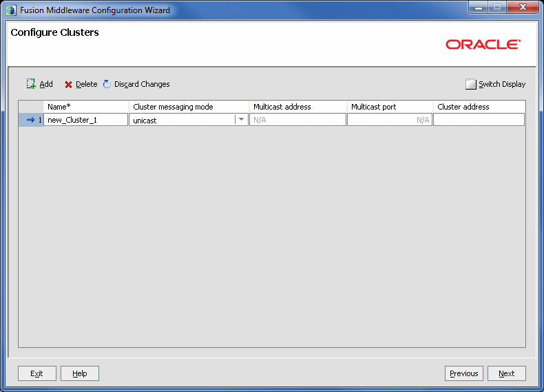
Task: Click the Multicast address column header
Action: point(297,107)
